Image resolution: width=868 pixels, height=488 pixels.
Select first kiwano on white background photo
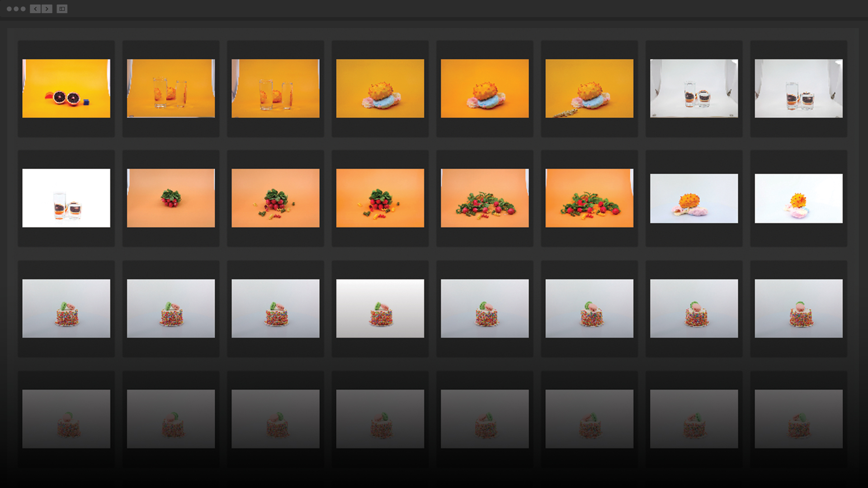694,198
